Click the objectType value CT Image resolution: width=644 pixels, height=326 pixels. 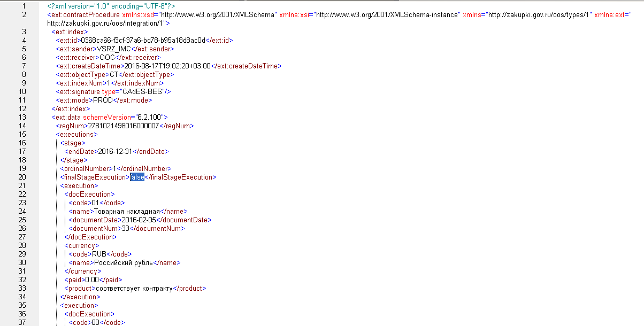pos(113,74)
